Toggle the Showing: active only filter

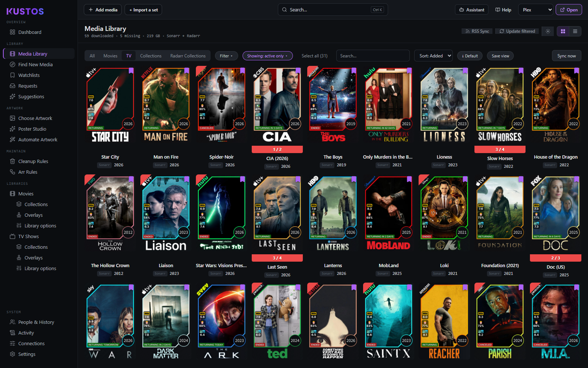pyautogui.click(x=268, y=56)
